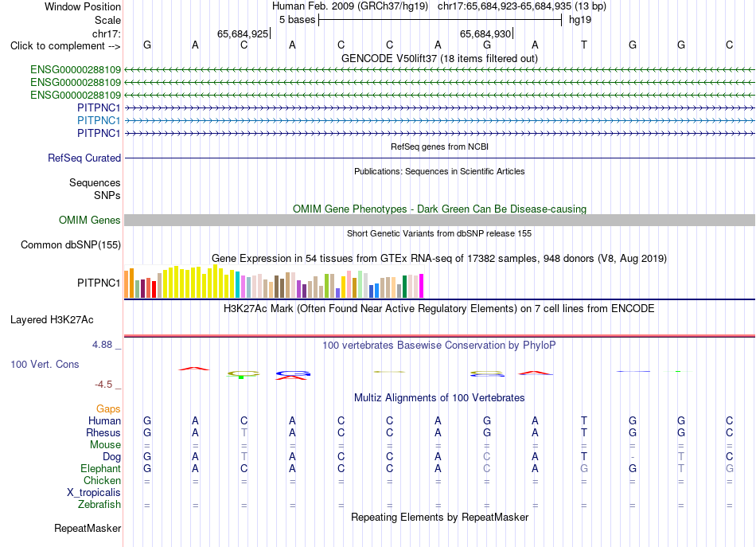
Task: Open the 'RefSeq Curated' track label
Action: tap(84, 158)
